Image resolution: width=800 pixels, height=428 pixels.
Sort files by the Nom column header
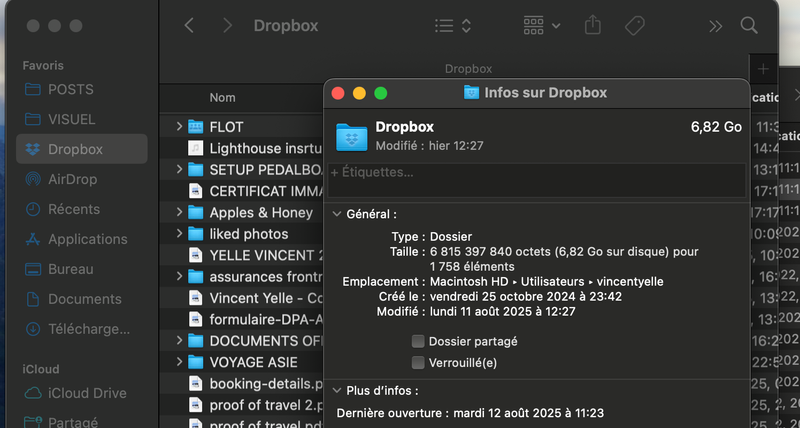[x=222, y=97]
